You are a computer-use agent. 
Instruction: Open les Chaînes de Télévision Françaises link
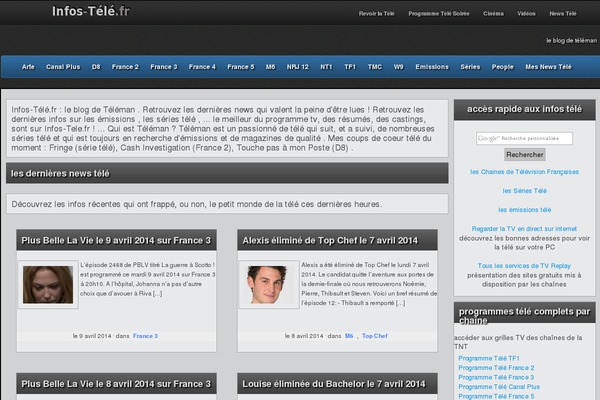point(524,172)
